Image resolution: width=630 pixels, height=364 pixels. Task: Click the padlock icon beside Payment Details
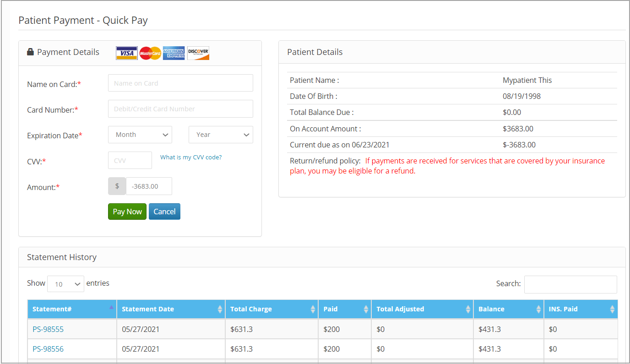31,52
